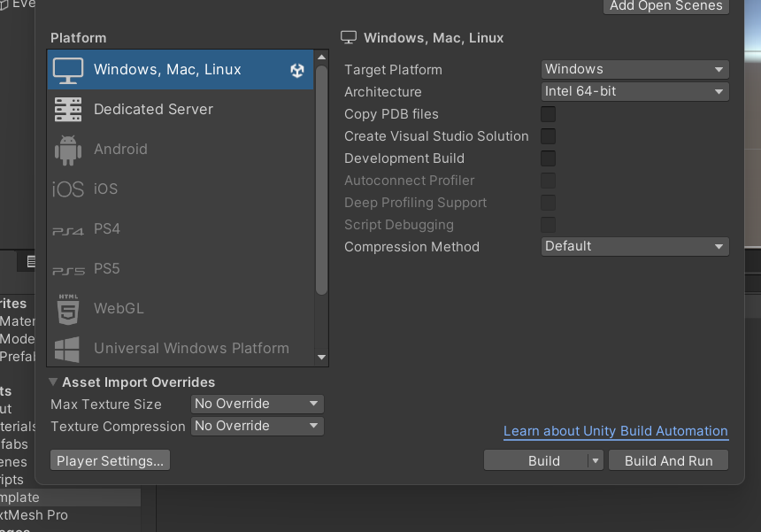Select Android in the platform list
This screenshot has height=532, width=761.
181,150
